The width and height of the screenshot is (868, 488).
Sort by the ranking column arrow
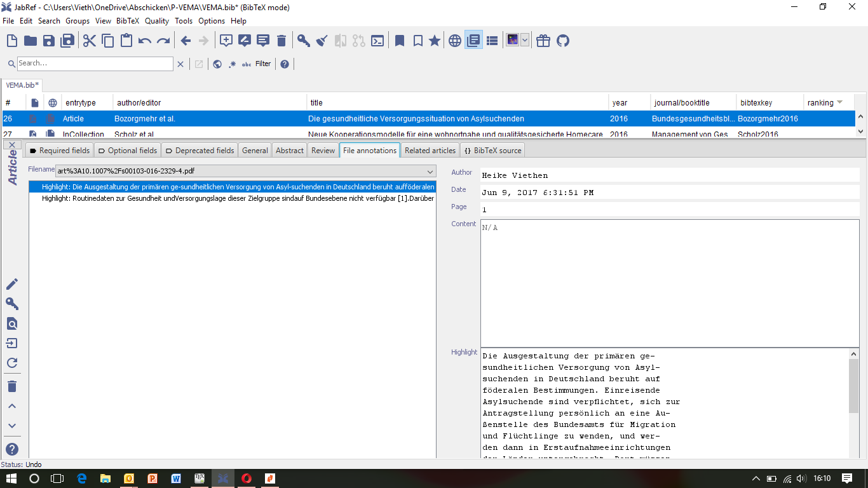click(x=840, y=102)
